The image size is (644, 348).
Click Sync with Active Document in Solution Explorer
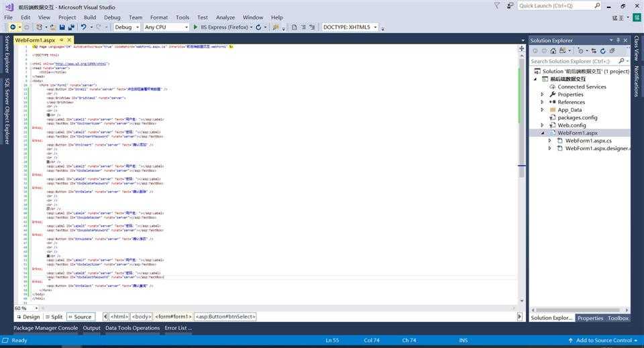pyautogui.click(x=594, y=51)
